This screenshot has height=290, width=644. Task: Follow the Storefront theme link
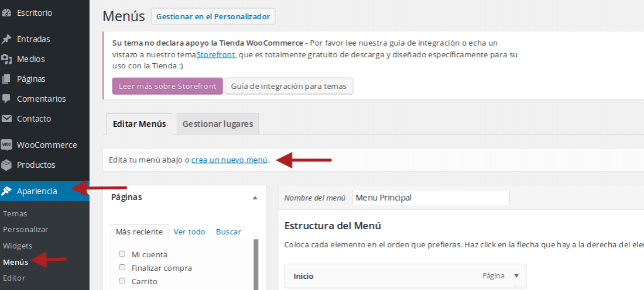click(x=215, y=54)
